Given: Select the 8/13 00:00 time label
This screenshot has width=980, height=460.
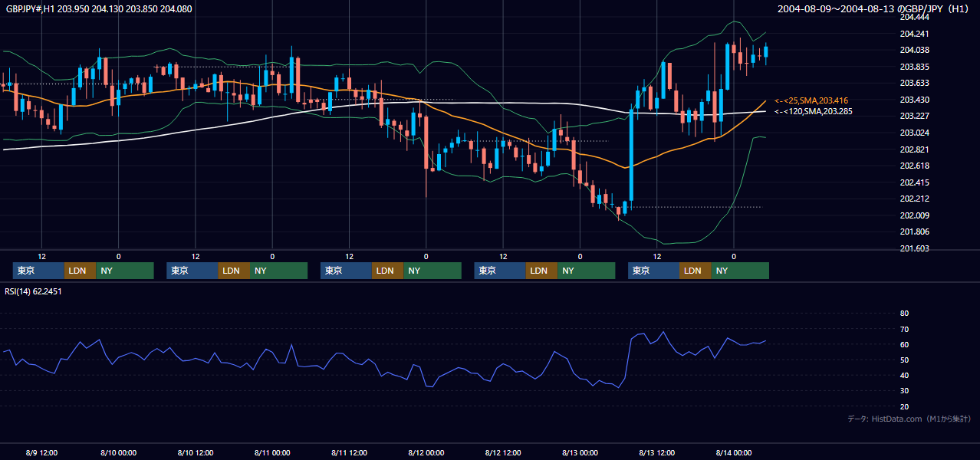Looking at the screenshot, I should [x=580, y=452].
